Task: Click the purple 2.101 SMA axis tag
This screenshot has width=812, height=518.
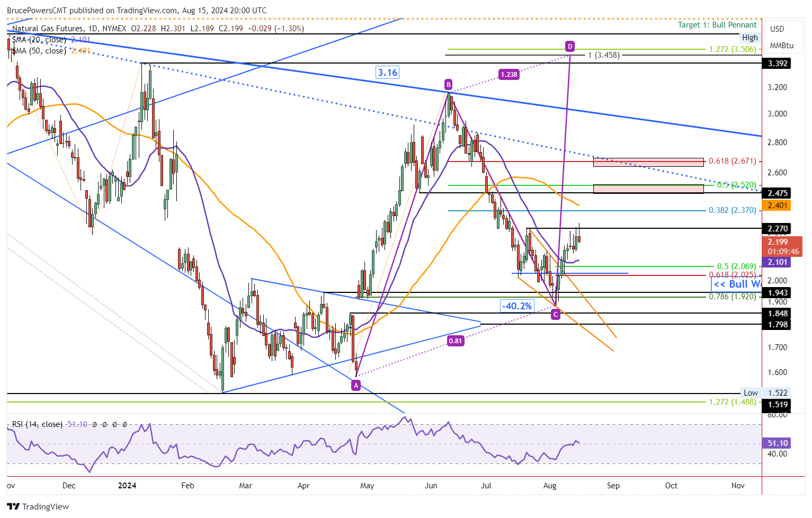Action: coord(777,262)
